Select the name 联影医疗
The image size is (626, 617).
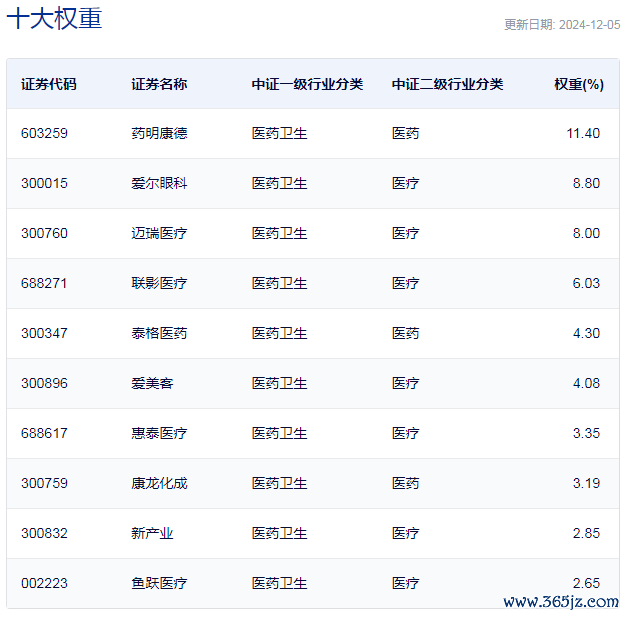click(159, 283)
